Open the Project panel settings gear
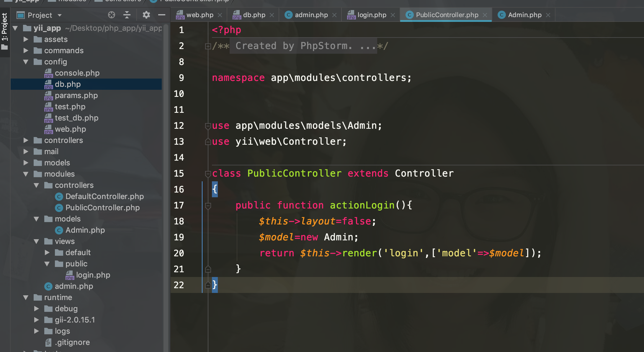 (x=146, y=15)
